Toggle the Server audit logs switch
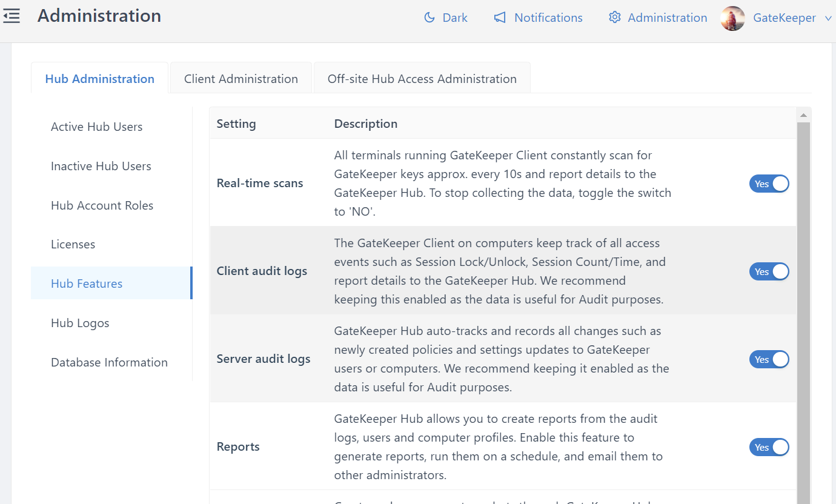 (769, 359)
